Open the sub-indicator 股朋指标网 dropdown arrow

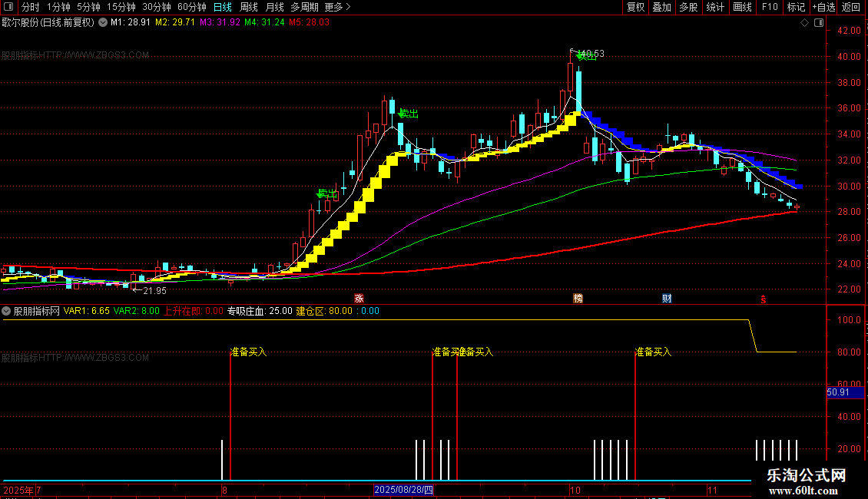(6, 311)
